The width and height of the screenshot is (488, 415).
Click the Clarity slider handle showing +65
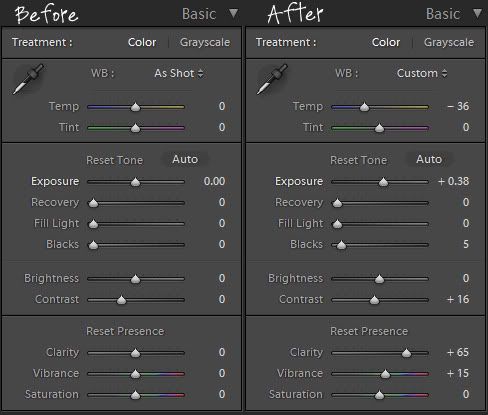coord(406,353)
